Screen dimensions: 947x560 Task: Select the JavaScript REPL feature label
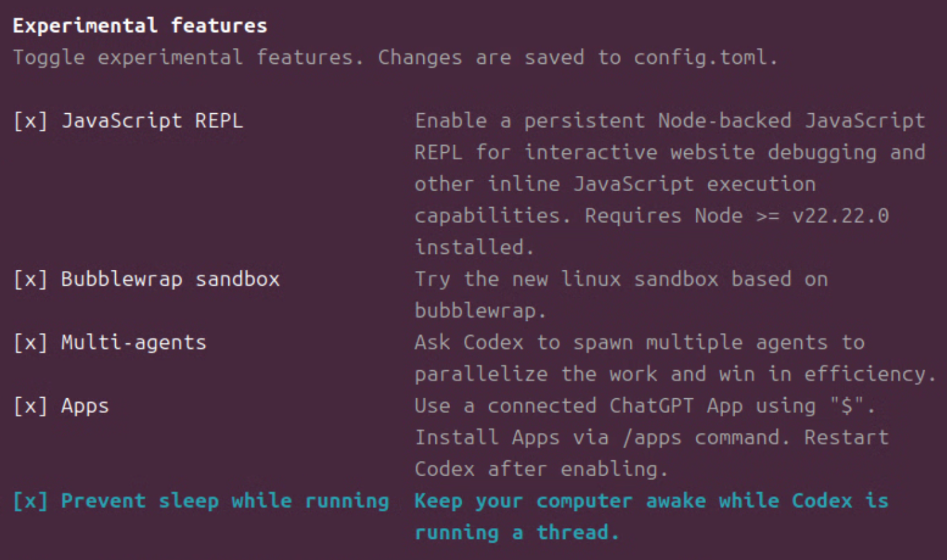(x=152, y=121)
